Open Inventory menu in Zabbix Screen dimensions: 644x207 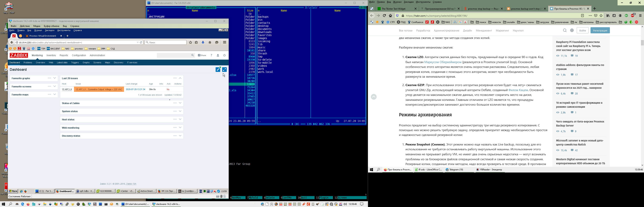(51, 56)
